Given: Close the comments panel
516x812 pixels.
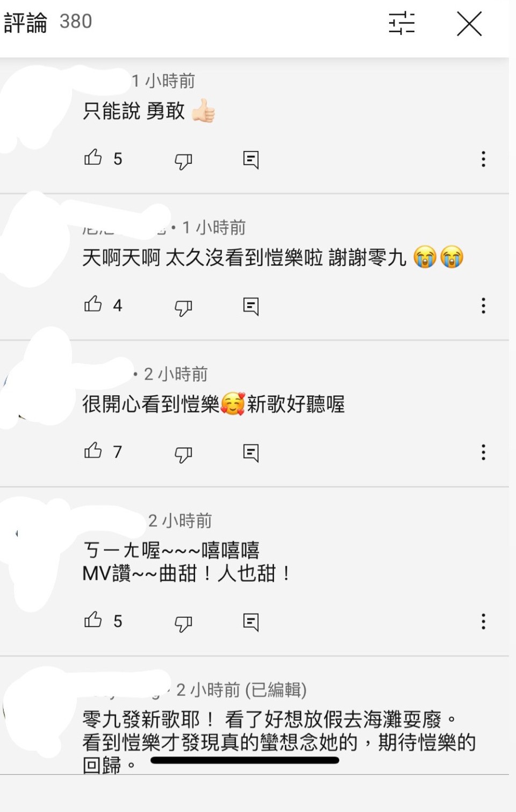Looking at the screenshot, I should pos(469,24).
